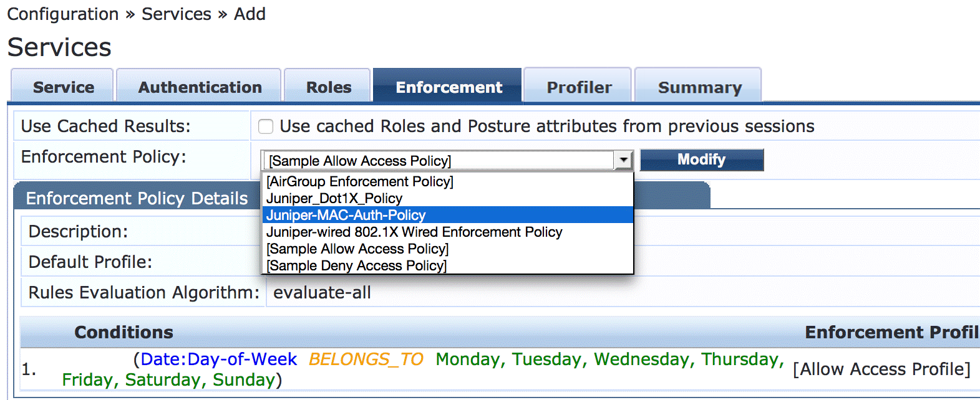Image resolution: width=980 pixels, height=400 pixels.
Task: View the Summary tab
Action: (x=699, y=87)
